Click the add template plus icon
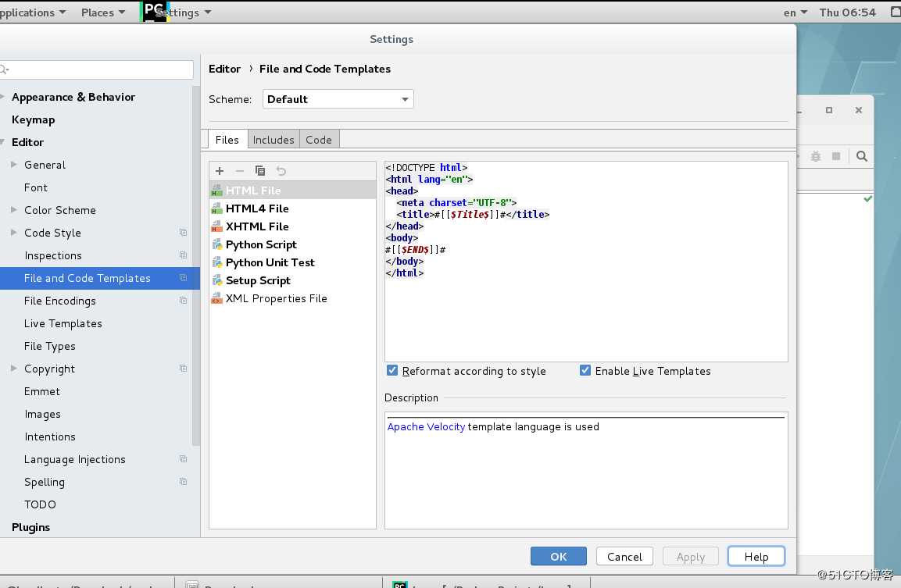The image size is (901, 588). coord(220,170)
